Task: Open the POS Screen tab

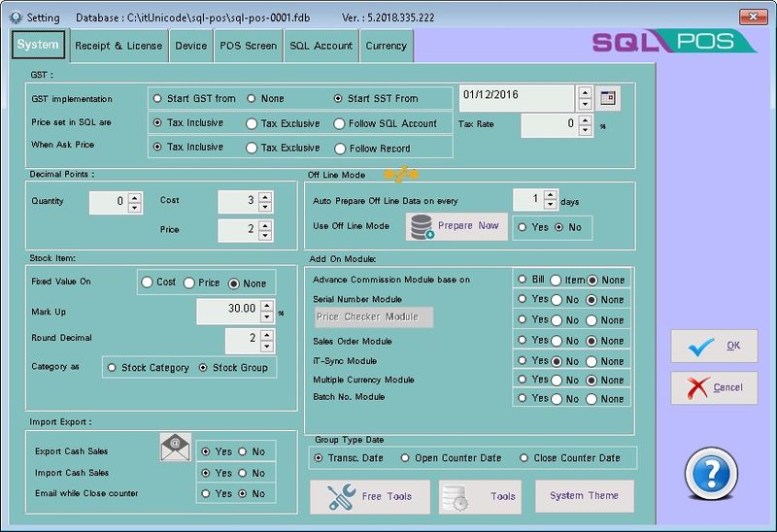Action: [x=248, y=46]
